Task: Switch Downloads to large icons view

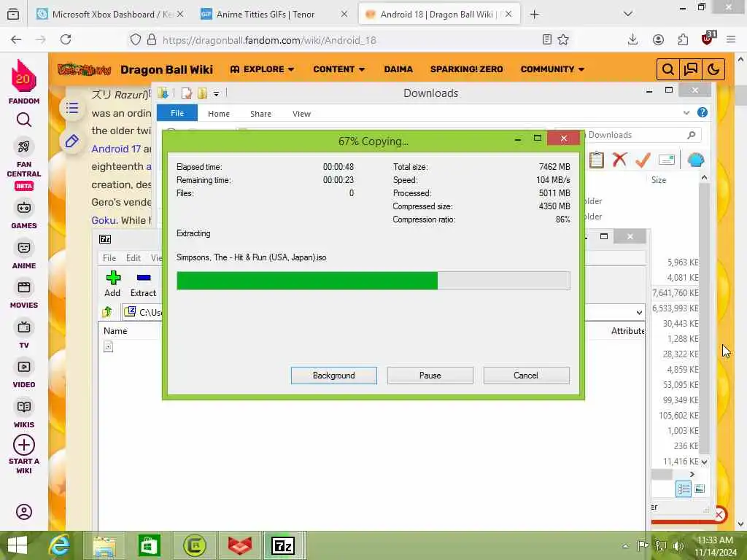Action: point(700,489)
